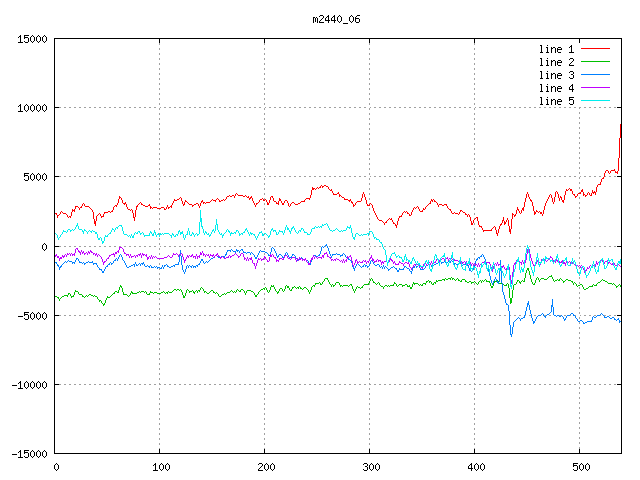Click the 100 x-axis tick label
The width and height of the screenshot is (640, 480).
(160, 467)
